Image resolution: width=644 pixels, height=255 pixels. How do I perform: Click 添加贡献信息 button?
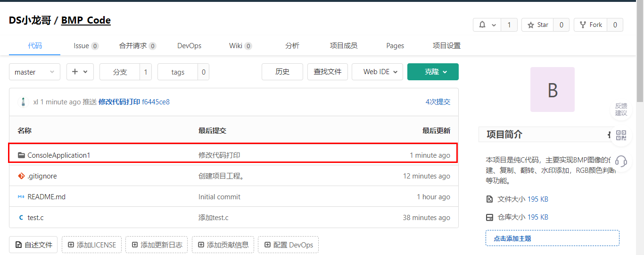(x=223, y=245)
